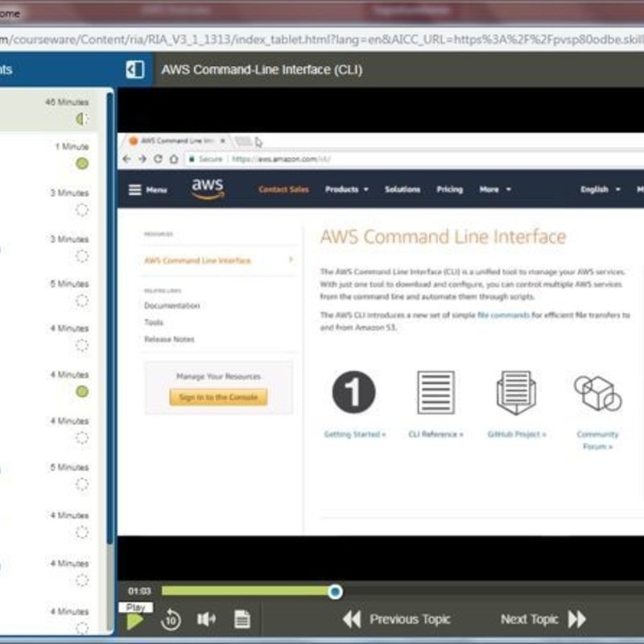The width and height of the screenshot is (644, 644).
Task: Click the completed green circle under 1 Minute
Action: (82, 163)
